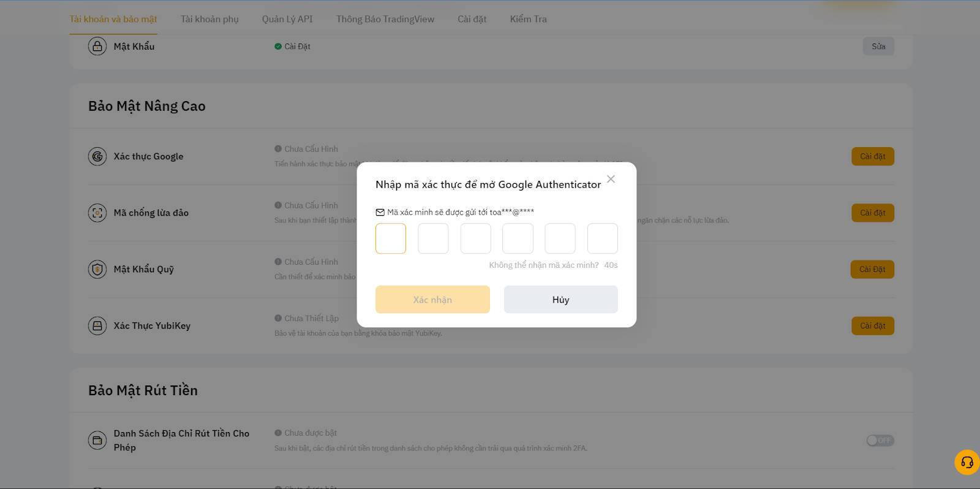Viewport: 980px width, 489px height.
Task: Click Danh Sách Địa Chỉ Rút Tiền Cho Phép label
Action: (x=181, y=440)
